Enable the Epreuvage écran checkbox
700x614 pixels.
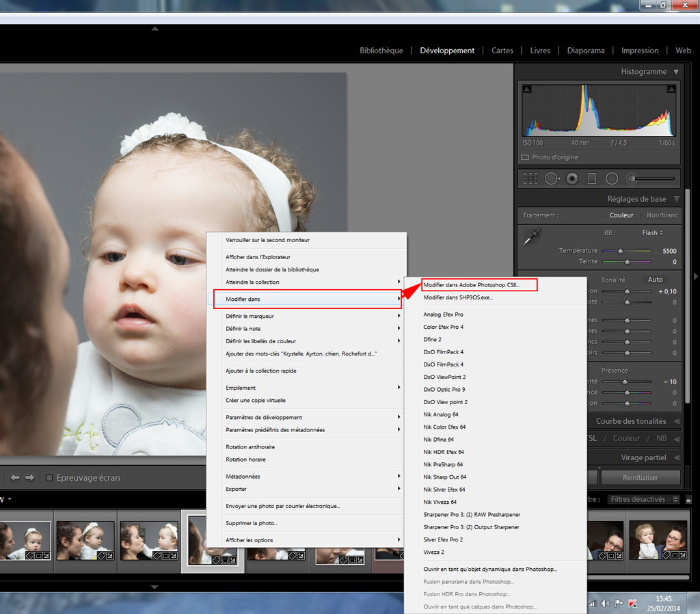pyautogui.click(x=49, y=478)
